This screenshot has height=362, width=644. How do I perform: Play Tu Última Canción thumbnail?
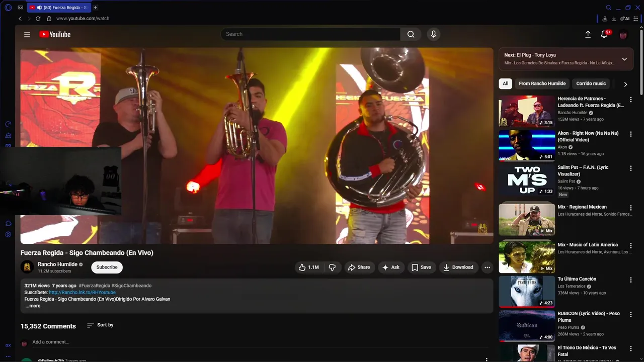point(527,292)
